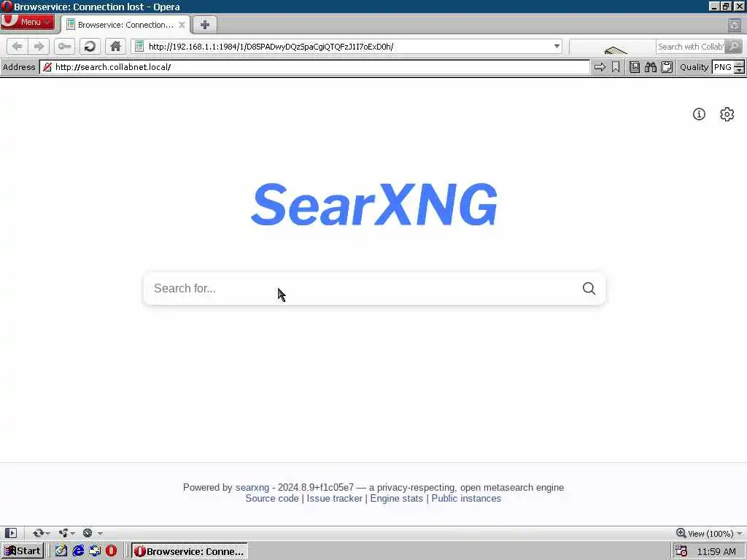The height and width of the screenshot is (560, 747).
Task: Go back with Opera's back arrow
Action: click(18, 46)
